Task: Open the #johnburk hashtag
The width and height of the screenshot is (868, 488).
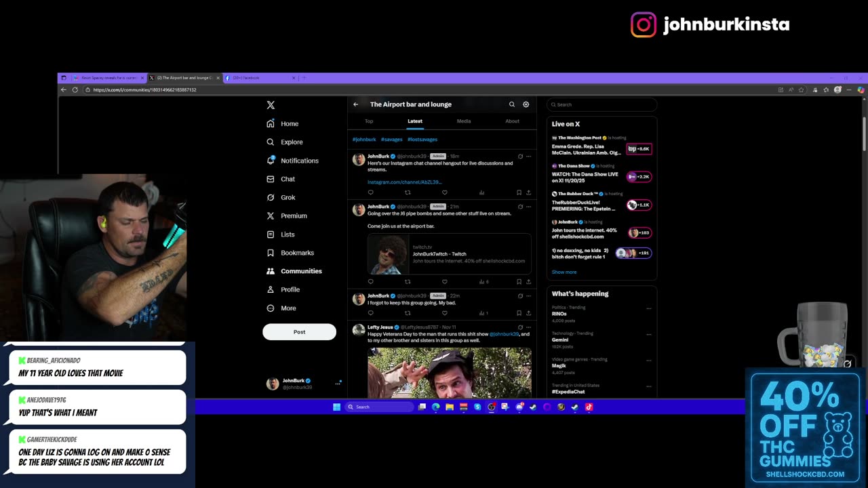Action: pos(364,140)
